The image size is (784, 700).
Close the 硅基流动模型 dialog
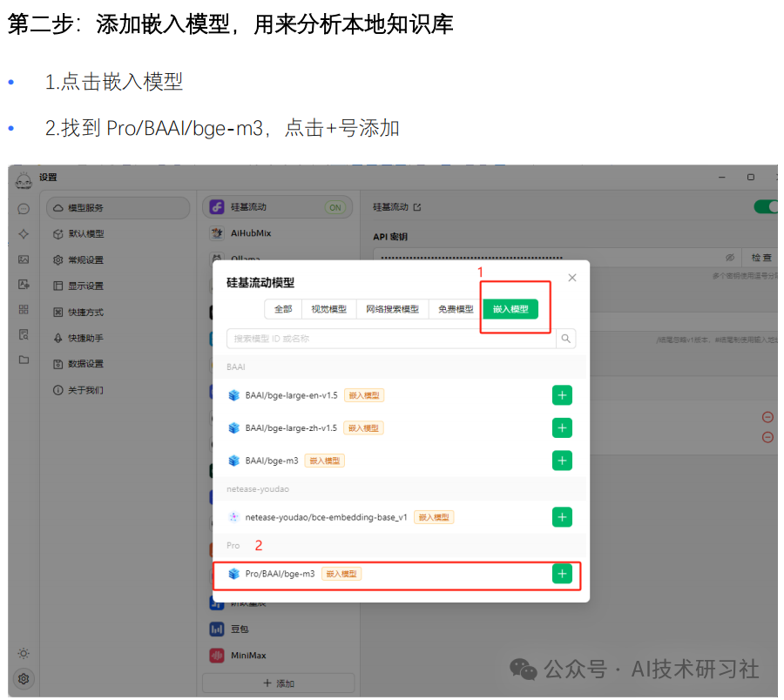(x=572, y=278)
